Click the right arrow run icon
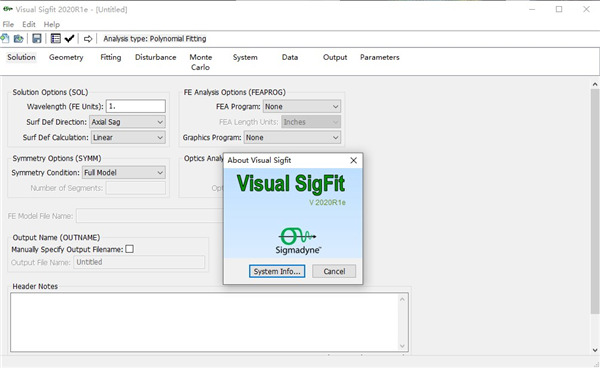This screenshot has height=368, width=600. 88,39
